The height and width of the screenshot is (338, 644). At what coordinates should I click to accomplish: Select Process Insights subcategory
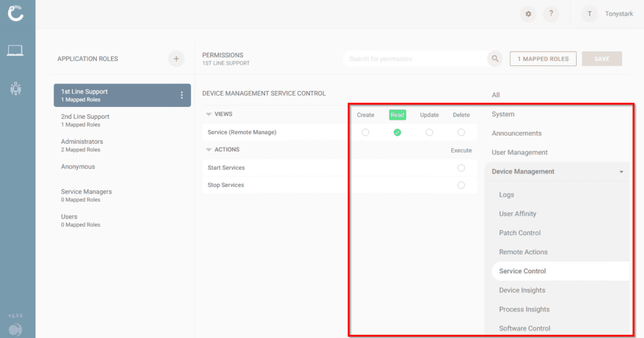click(524, 309)
